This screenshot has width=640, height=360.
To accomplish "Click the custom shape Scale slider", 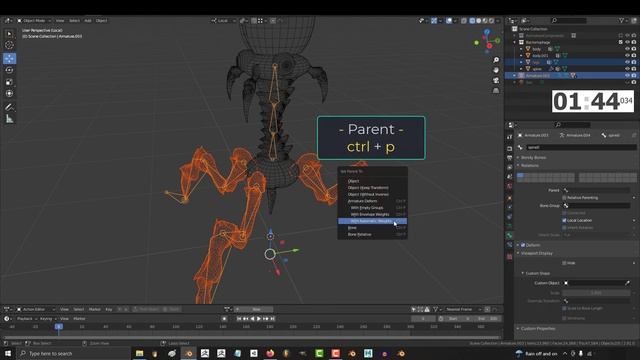I will pos(596,293).
